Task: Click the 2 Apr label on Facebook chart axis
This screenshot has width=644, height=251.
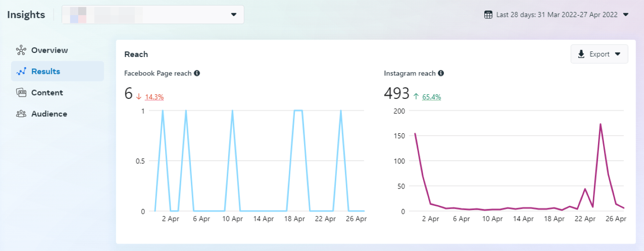Action: (171, 219)
